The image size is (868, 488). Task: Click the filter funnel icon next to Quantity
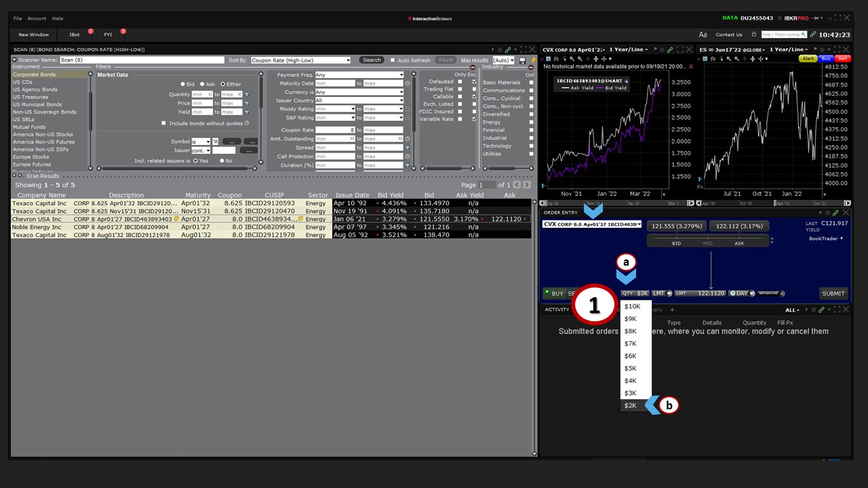point(247,95)
